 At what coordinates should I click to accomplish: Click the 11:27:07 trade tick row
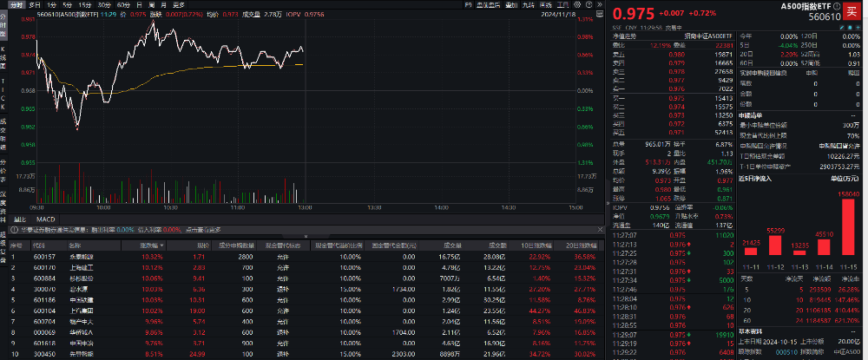click(x=672, y=234)
